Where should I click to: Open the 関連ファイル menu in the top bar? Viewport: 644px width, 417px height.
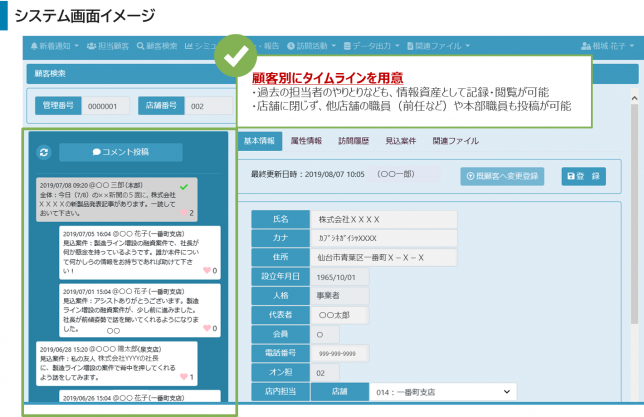438,46
